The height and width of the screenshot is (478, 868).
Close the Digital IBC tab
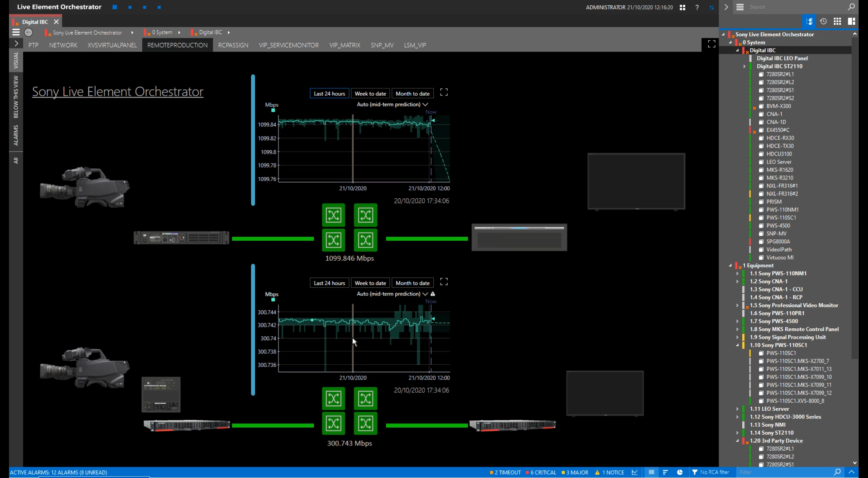(x=56, y=22)
